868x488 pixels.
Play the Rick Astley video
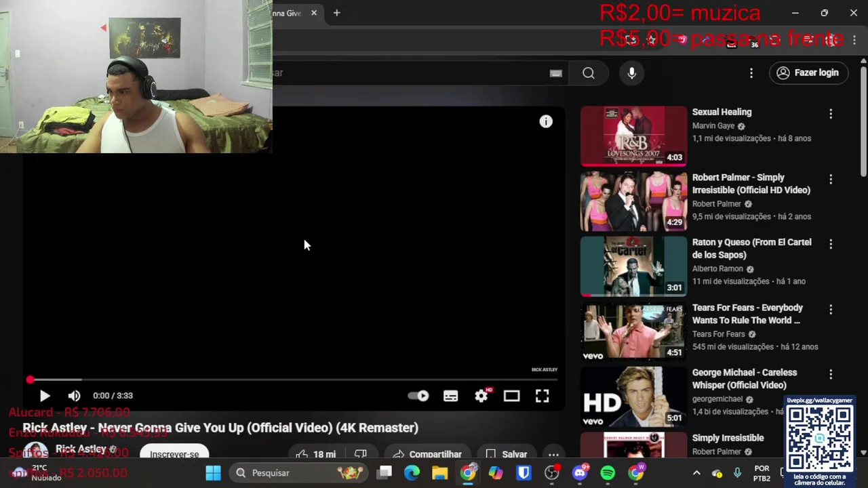tap(45, 396)
